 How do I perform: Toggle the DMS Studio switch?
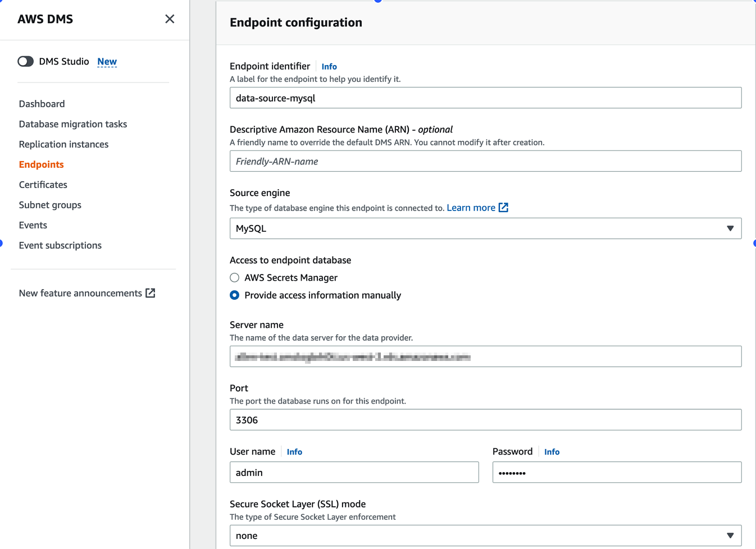[25, 61]
